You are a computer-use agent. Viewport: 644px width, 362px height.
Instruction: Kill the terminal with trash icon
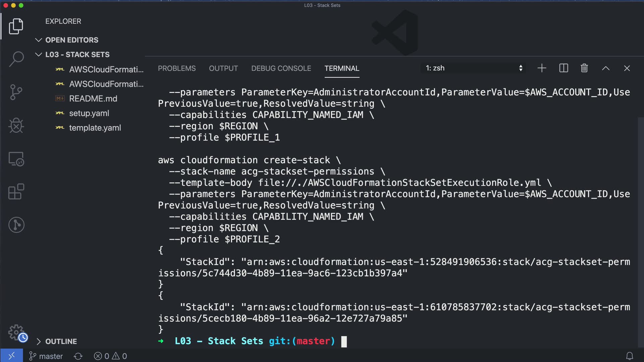[x=584, y=68]
